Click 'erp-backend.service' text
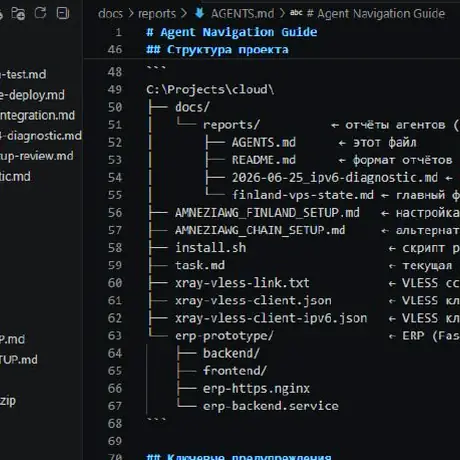The width and height of the screenshot is (460, 460). 271,406
